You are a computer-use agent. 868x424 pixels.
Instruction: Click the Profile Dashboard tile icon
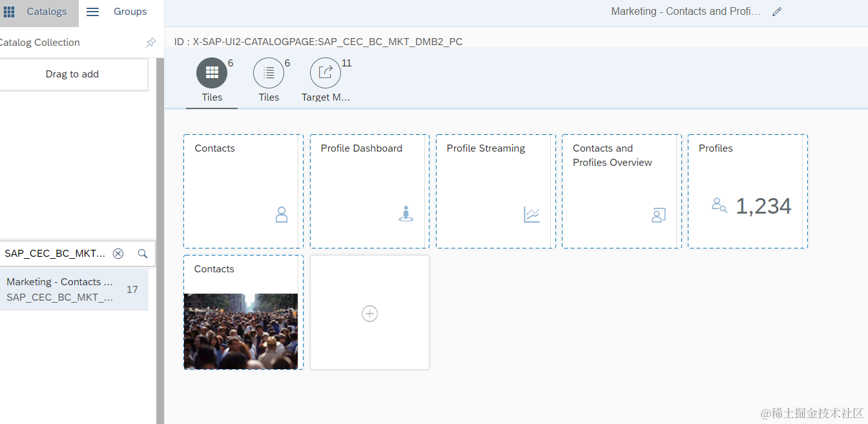(406, 214)
